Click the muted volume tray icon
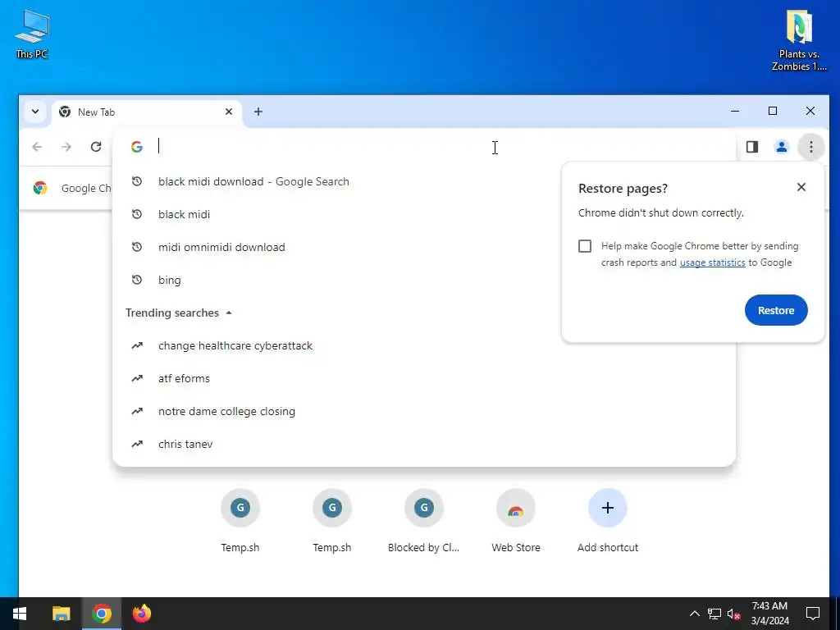Viewport: 840px width, 630px height. [x=734, y=614]
